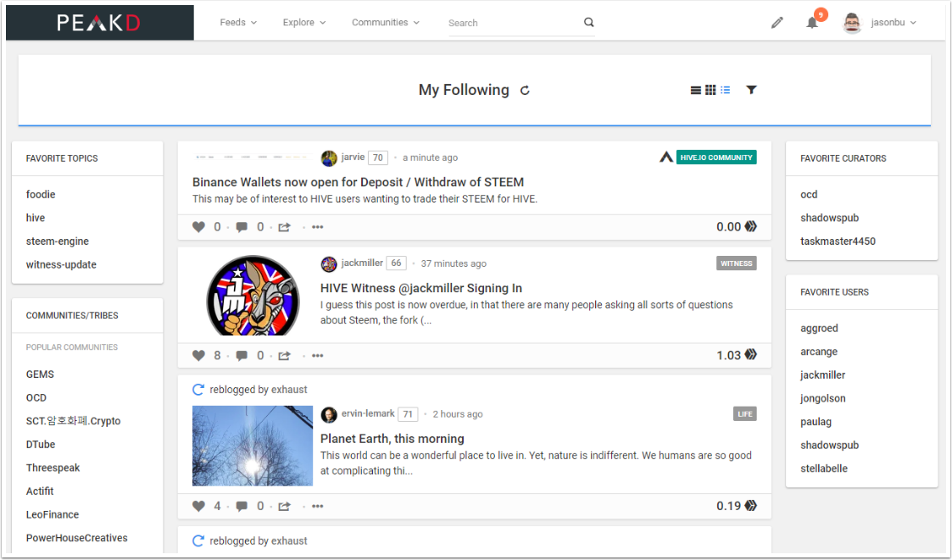Switch to compact list view

point(726,90)
